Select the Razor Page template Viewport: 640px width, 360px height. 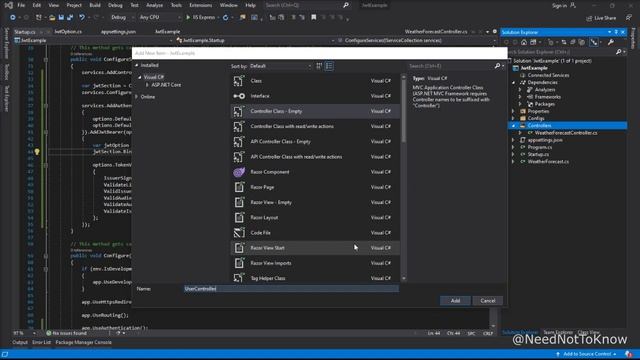(x=315, y=187)
